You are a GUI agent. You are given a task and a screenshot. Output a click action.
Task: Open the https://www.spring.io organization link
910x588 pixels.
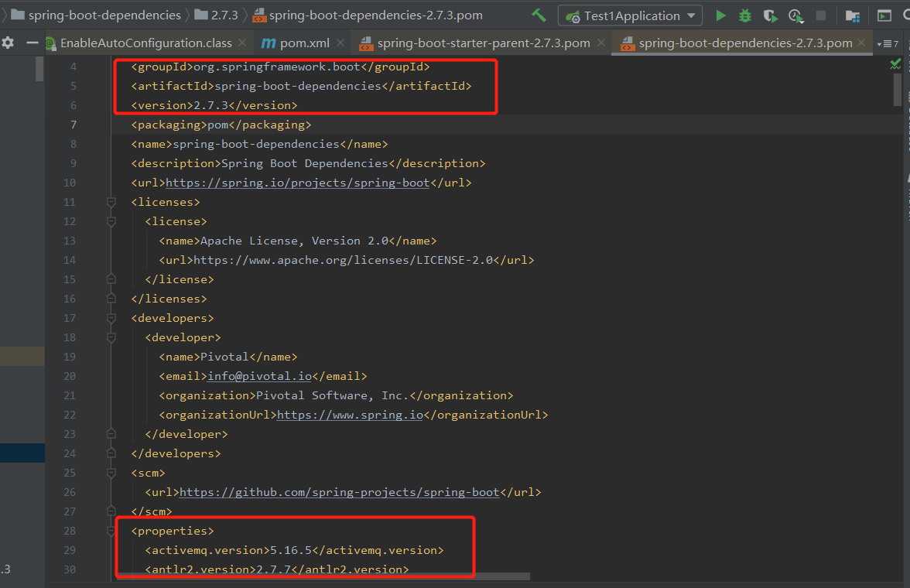click(x=350, y=415)
